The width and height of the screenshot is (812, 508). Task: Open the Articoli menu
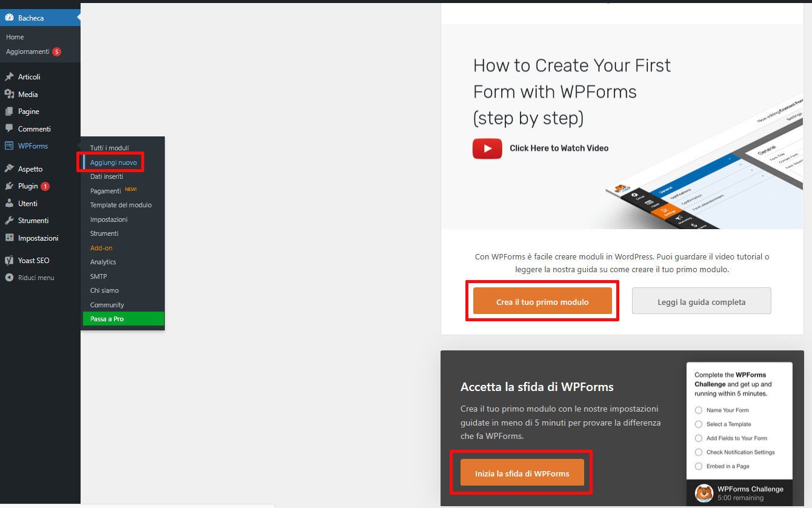coord(29,77)
